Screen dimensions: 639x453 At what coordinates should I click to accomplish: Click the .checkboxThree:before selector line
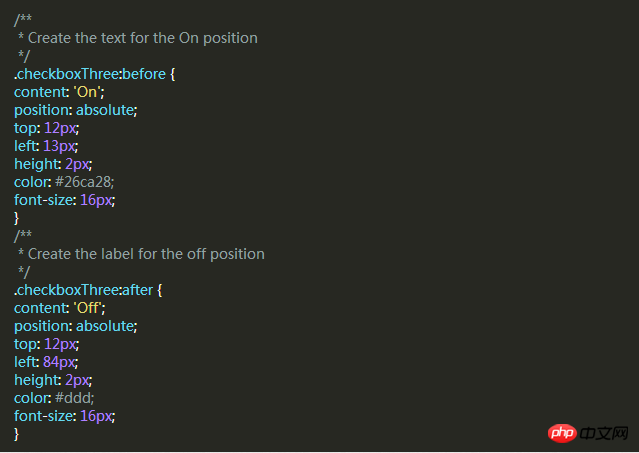tap(95, 74)
